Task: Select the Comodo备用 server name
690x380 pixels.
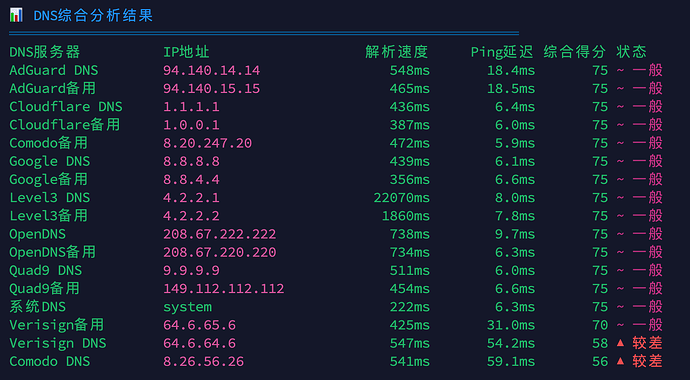Action: click(x=48, y=143)
